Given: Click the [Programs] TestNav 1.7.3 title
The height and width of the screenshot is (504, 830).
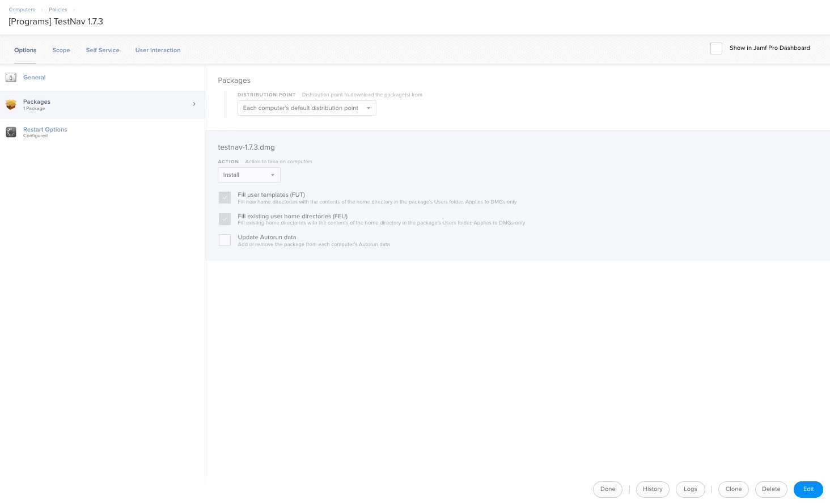Looking at the screenshot, I should pos(56,22).
